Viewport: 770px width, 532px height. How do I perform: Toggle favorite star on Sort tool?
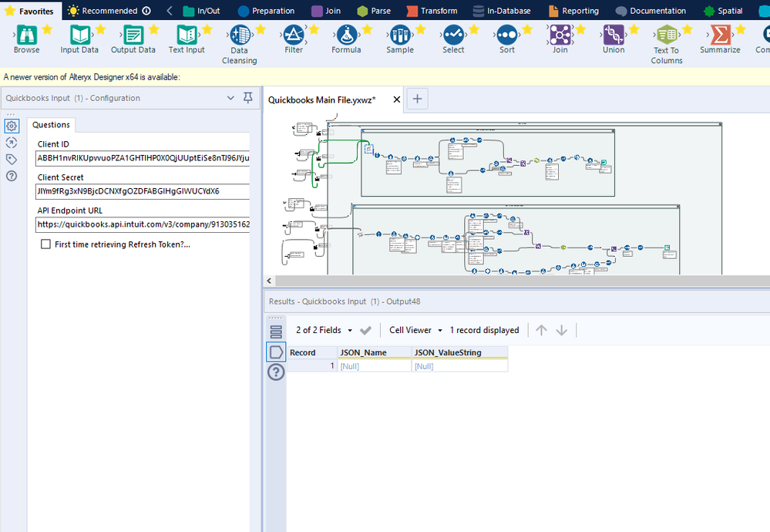527,30
